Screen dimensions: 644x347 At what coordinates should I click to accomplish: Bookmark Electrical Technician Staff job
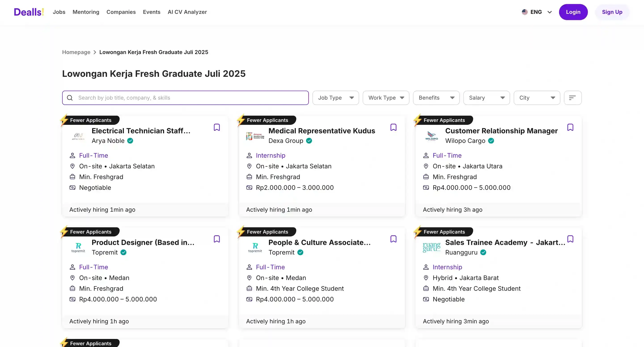(x=217, y=127)
